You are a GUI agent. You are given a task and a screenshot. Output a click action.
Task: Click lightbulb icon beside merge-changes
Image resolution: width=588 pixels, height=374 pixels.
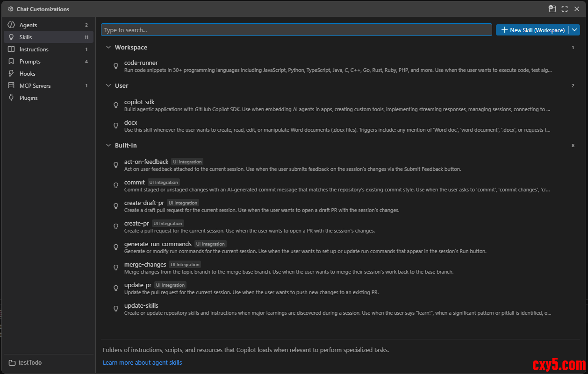(x=116, y=268)
